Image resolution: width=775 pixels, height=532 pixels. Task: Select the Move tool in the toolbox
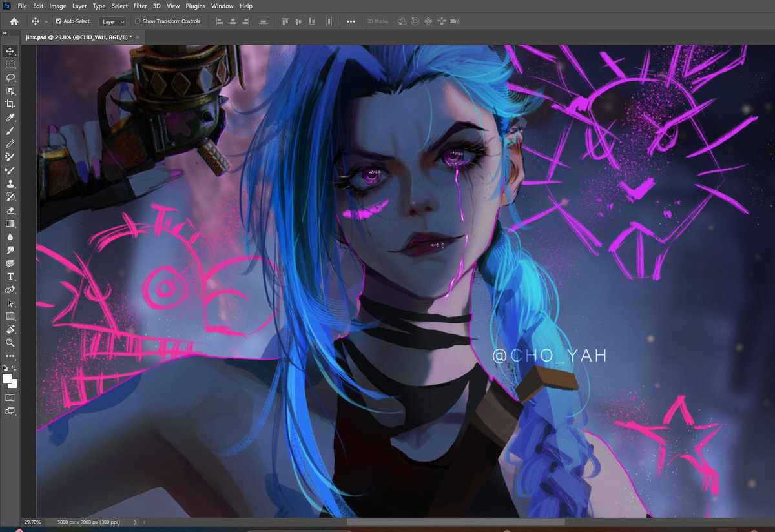click(x=10, y=51)
